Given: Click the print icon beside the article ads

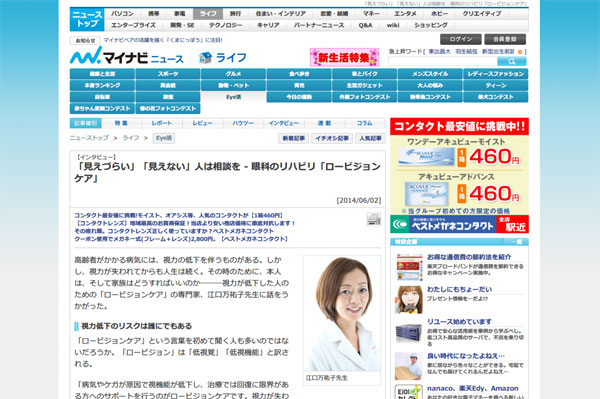Looking at the screenshot, I should pyautogui.click(x=373, y=219).
